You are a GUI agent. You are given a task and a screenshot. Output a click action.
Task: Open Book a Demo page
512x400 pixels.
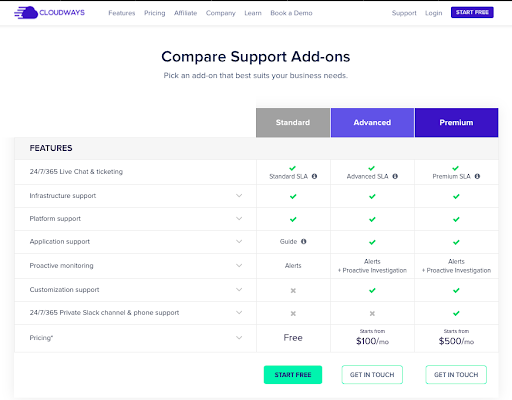tap(291, 13)
